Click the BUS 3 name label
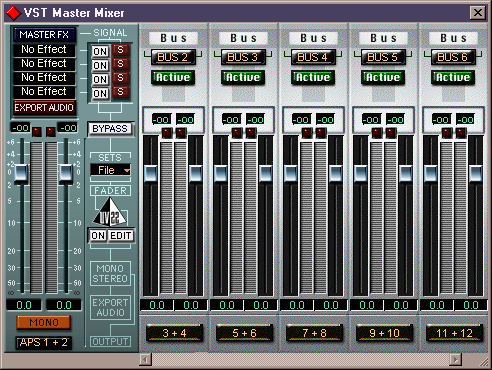 tap(243, 57)
